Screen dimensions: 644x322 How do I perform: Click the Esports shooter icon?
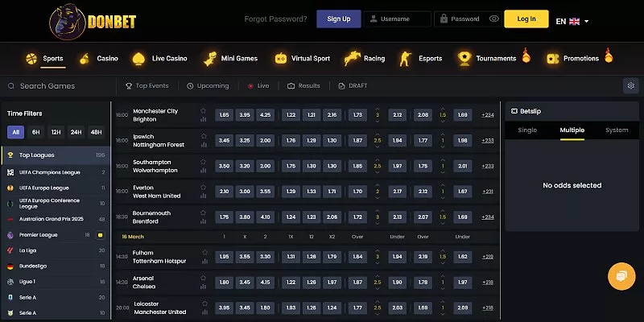(x=406, y=59)
